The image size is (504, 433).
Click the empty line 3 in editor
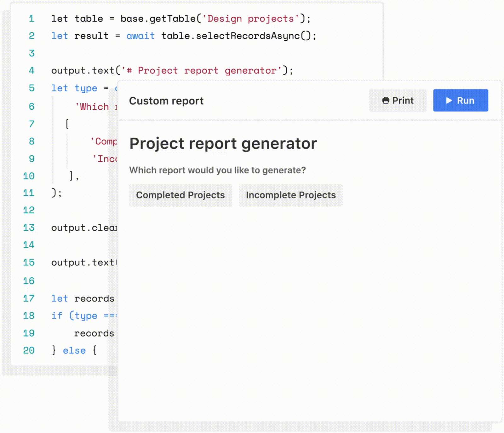pyautogui.click(x=189, y=53)
